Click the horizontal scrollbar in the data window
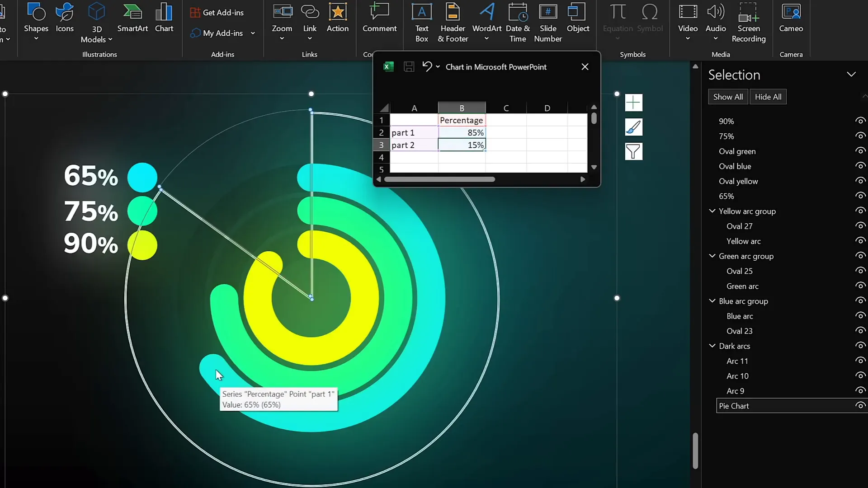 439,179
